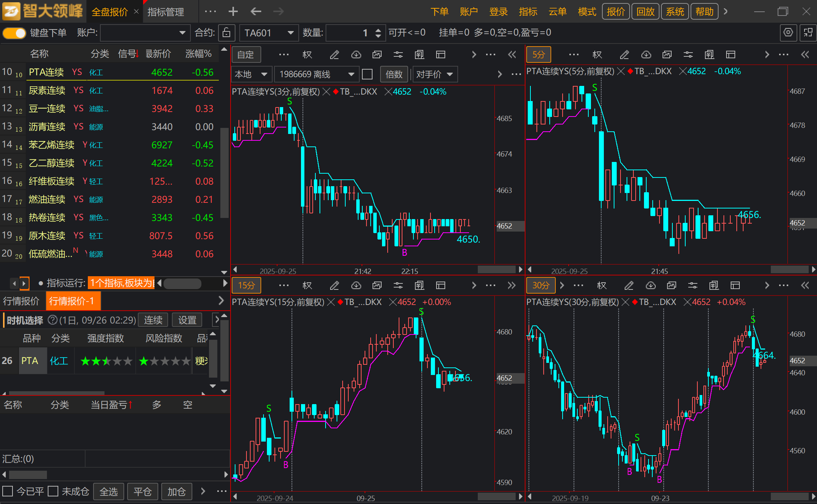Screen dimensions: 817x504
Task: Open the 1986669 离线 account dropdown
Action: click(x=351, y=74)
